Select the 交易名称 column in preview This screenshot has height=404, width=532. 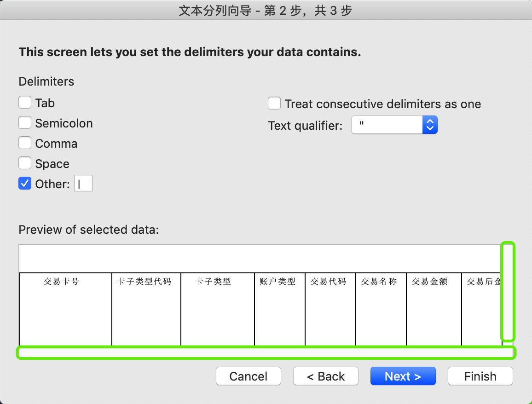pos(381,308)
